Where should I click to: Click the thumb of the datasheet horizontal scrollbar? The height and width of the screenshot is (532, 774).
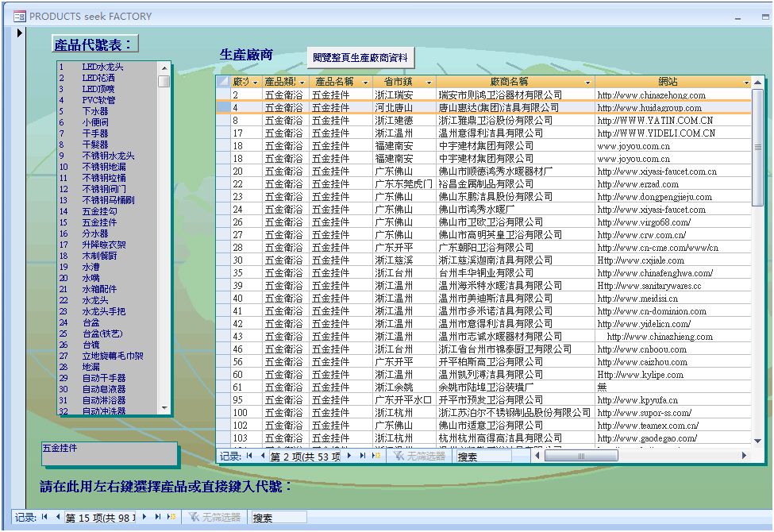(581, 456)
